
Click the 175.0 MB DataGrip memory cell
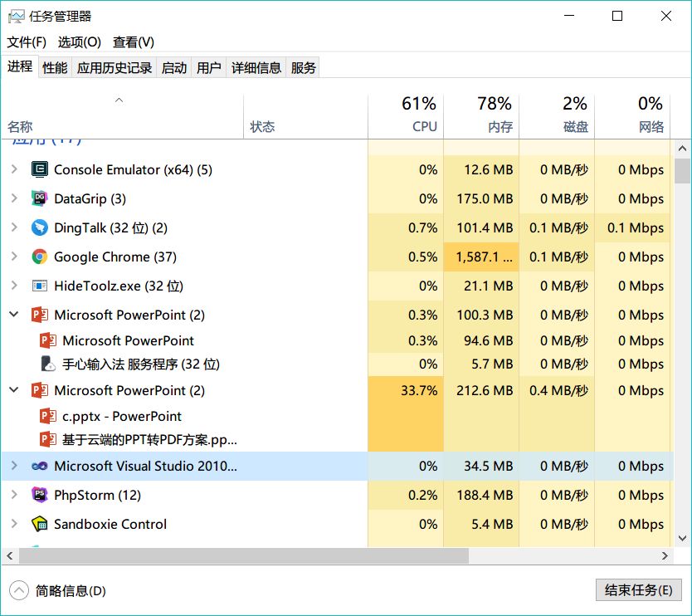click(x=481, y=198)
